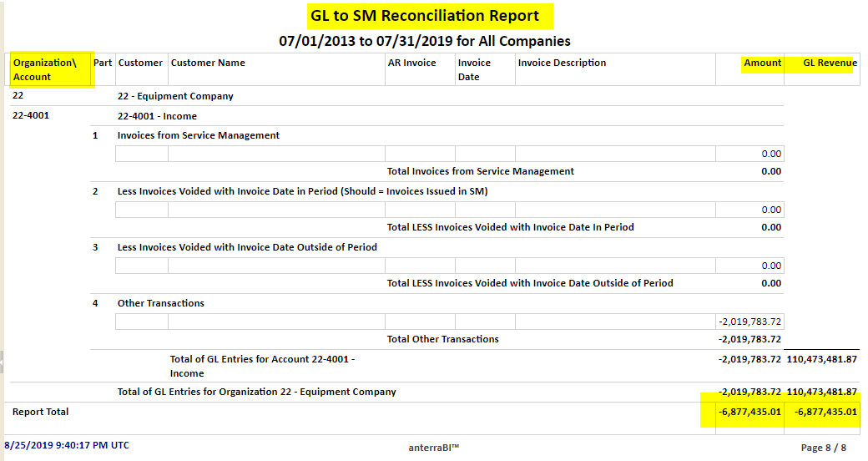The width and height of the screenshot is (868, 461).
Task: Click the AR Invoice column header
Action: click(411, 63)
